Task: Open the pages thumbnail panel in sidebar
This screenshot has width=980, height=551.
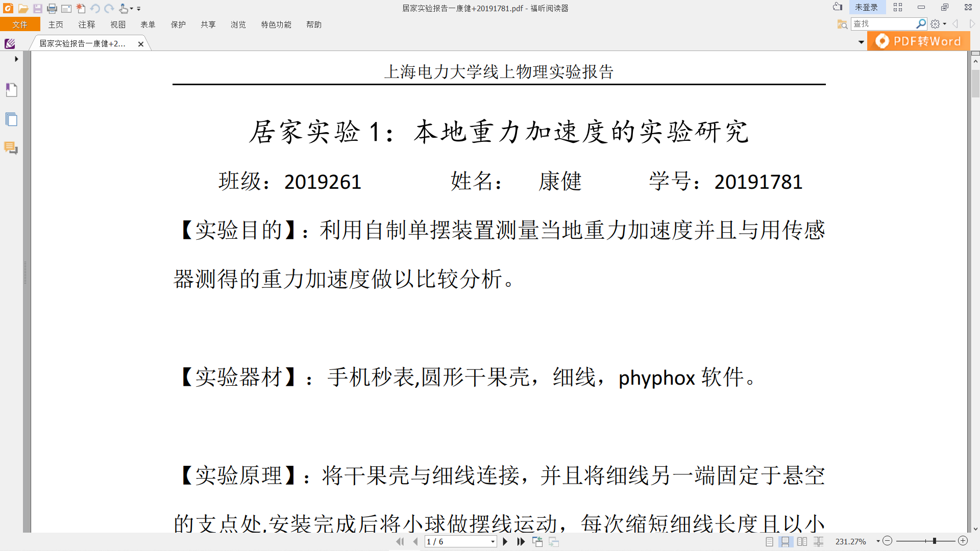Action: (x=11, y=119)
